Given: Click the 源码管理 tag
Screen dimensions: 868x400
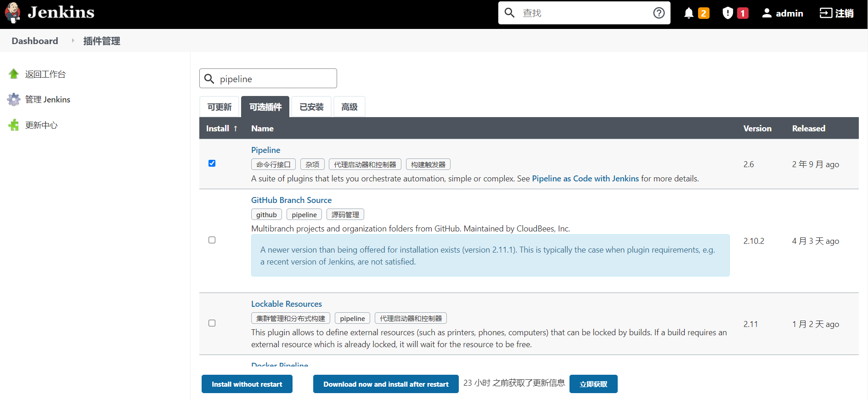Looking at the screenshot, I should coord(345,214).
